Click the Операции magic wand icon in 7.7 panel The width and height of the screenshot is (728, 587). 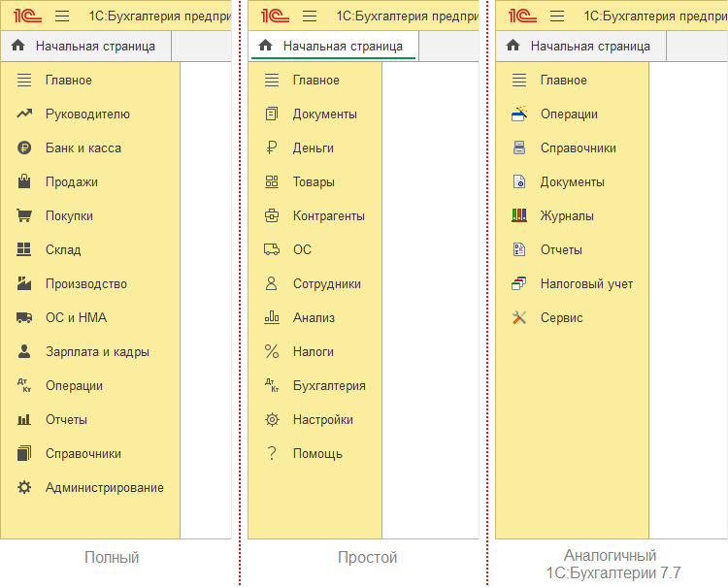[519, 114]
